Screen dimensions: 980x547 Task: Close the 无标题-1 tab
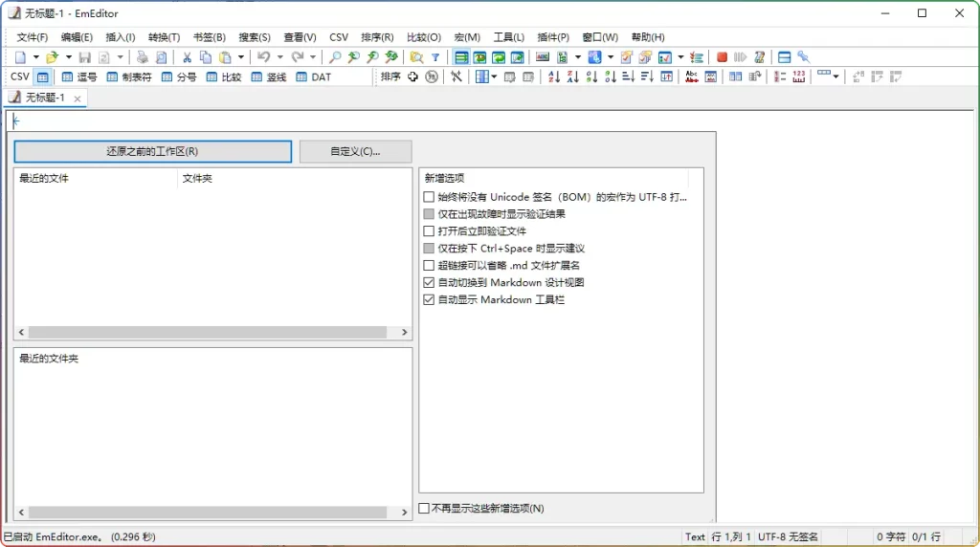[78, 98]
